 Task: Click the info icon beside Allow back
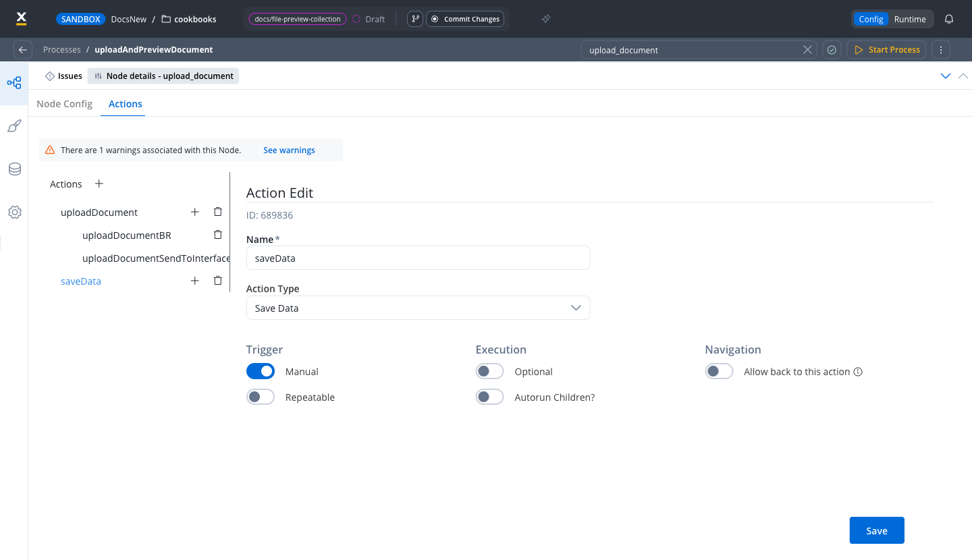[858, 372]
